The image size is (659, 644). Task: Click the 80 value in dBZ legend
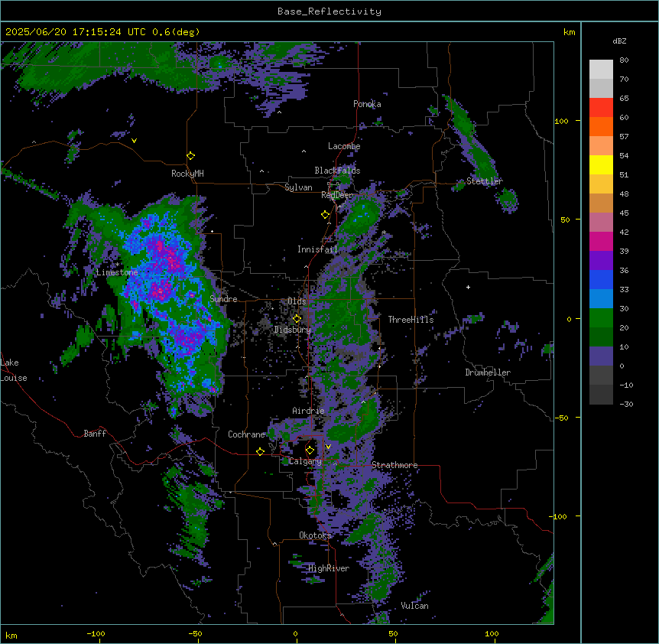[624, 60]
